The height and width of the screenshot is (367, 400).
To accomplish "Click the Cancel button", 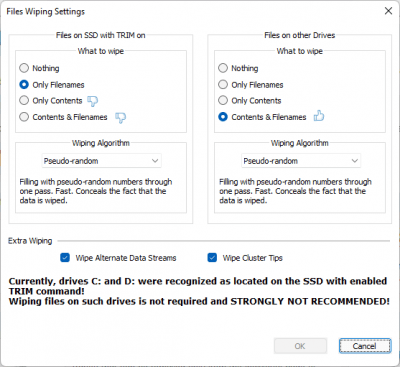I will 365,346.
